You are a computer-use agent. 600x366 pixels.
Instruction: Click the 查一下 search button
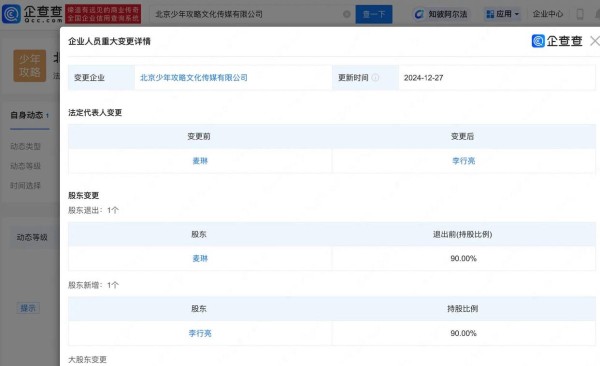click(x=374, y=14)
